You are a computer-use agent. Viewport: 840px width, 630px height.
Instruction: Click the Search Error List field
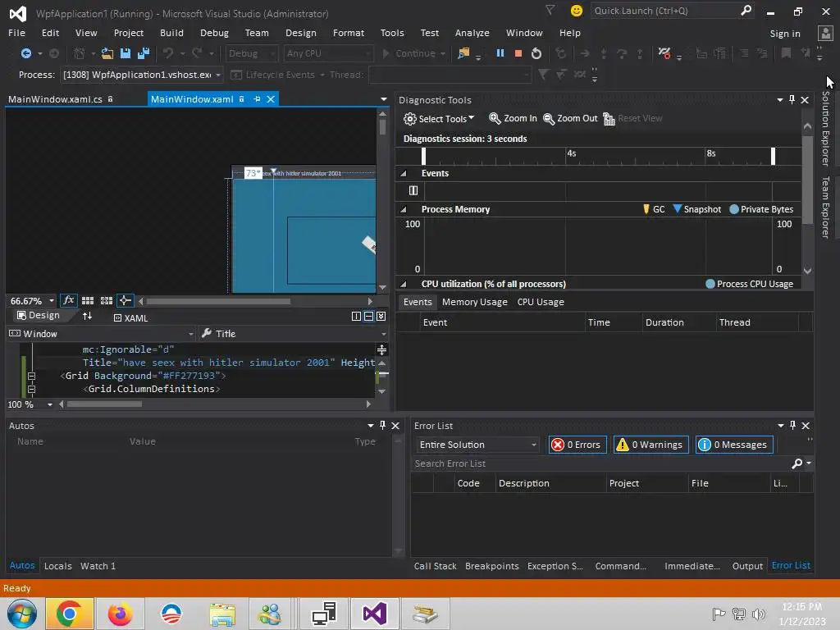(x=612, y=463)
